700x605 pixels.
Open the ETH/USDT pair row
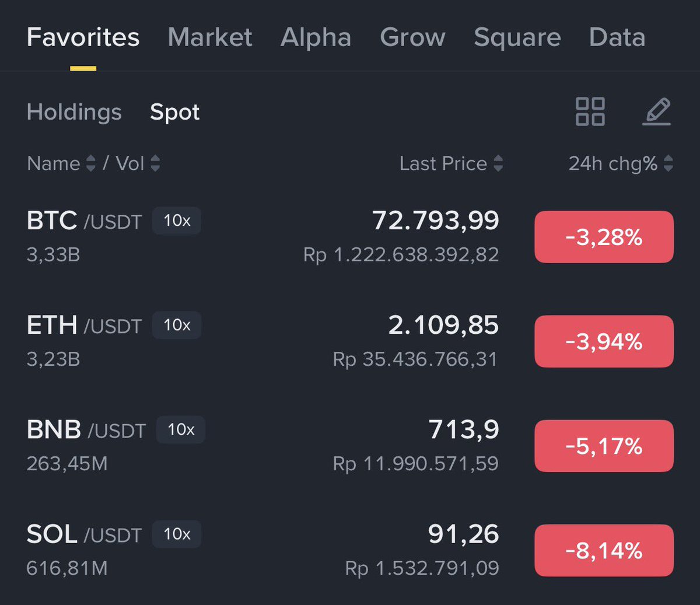[x=350, y=341]
